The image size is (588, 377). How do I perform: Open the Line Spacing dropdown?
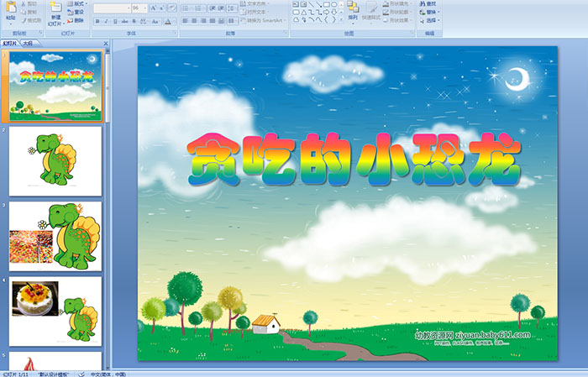232,8
